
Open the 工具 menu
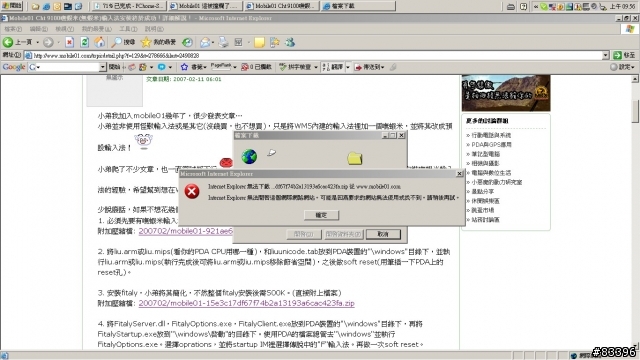coord(128,29)
